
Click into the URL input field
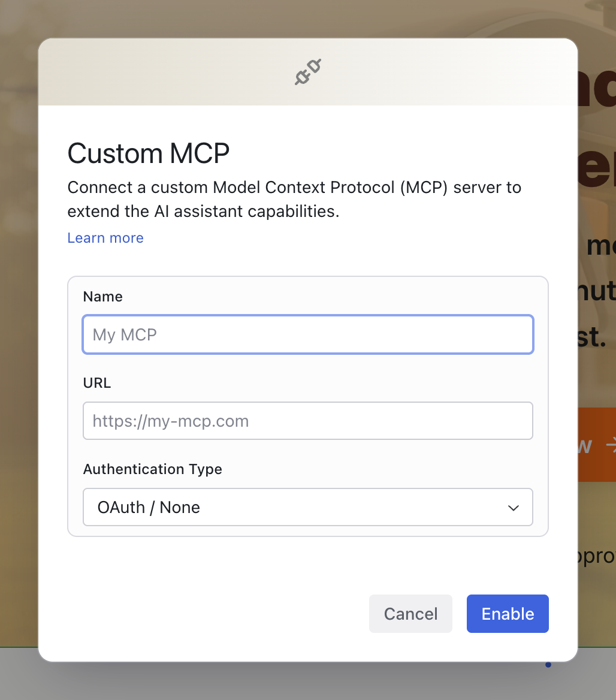[x=308, y=421]
